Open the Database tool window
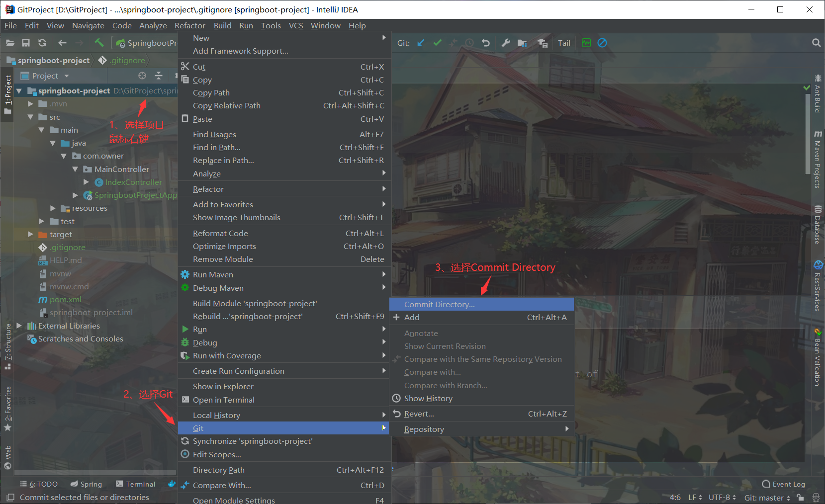This screenshot has width=825, height=504. tap(818, 224)
